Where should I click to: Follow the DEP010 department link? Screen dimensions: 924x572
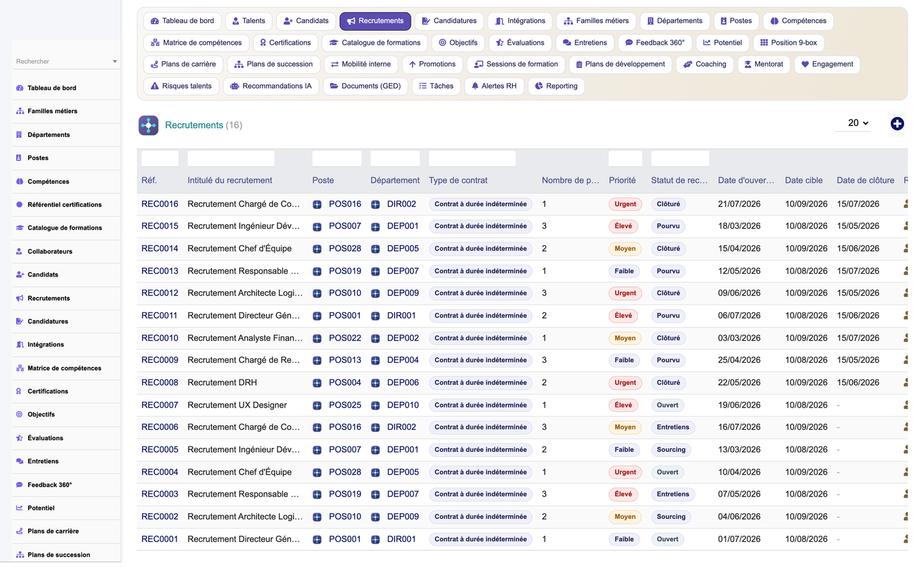pos(403,405)
